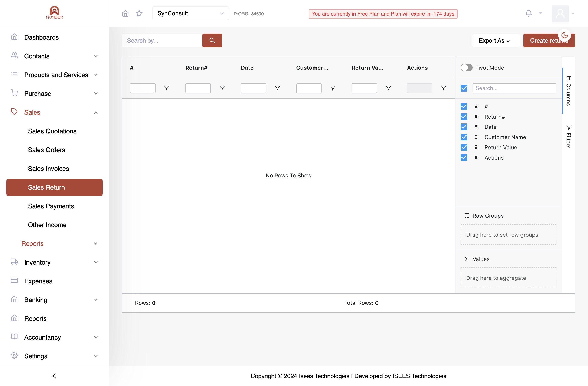The height and width of the screenshot is (386, 588).
Task: Uncheck the Actions column checkbox
Action: click(x=464, y=158)
